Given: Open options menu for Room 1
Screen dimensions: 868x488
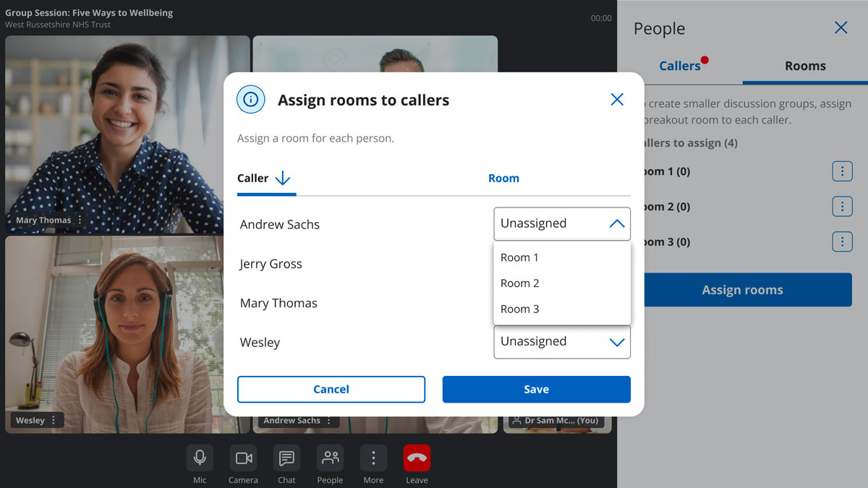Looking at the screenshot, I should [x=842, y=171].
